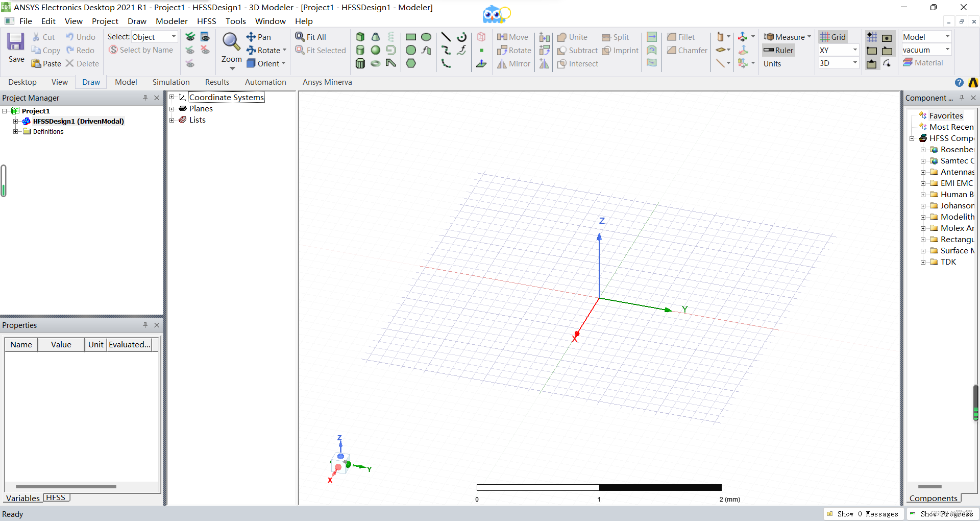
Task: Expand the Antennas component folder
Action: tap(923, 172)
